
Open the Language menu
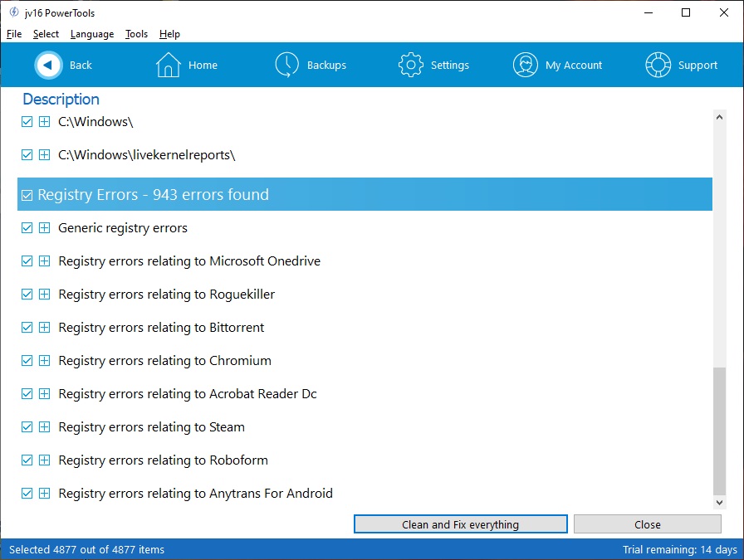[x=92, y=34]
